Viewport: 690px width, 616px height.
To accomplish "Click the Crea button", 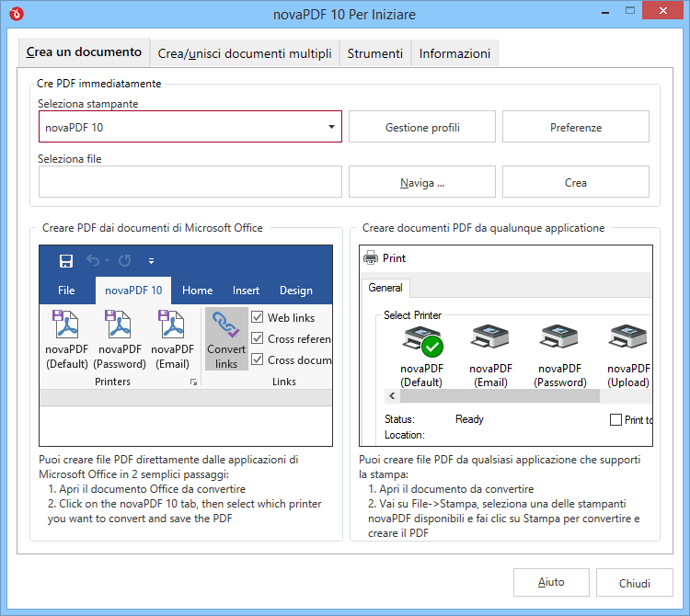I will point(576,182).
